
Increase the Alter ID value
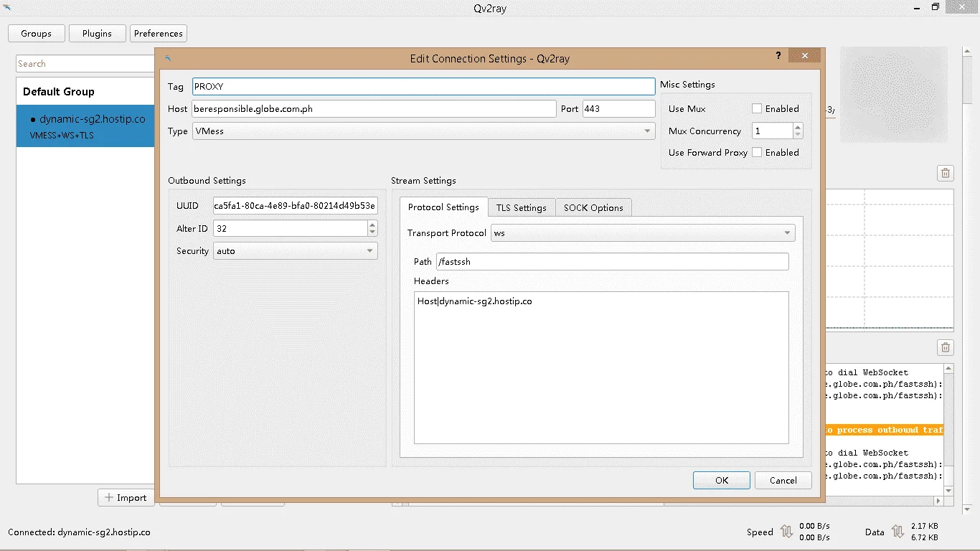pos(372,225)
